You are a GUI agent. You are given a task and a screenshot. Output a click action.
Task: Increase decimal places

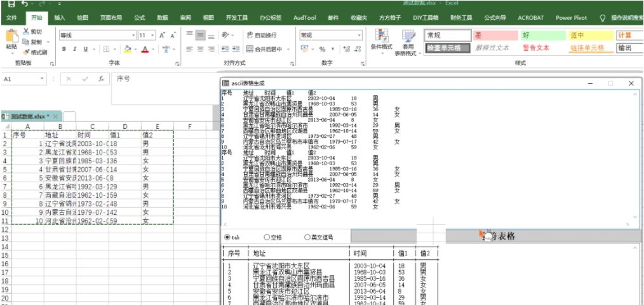346,49
